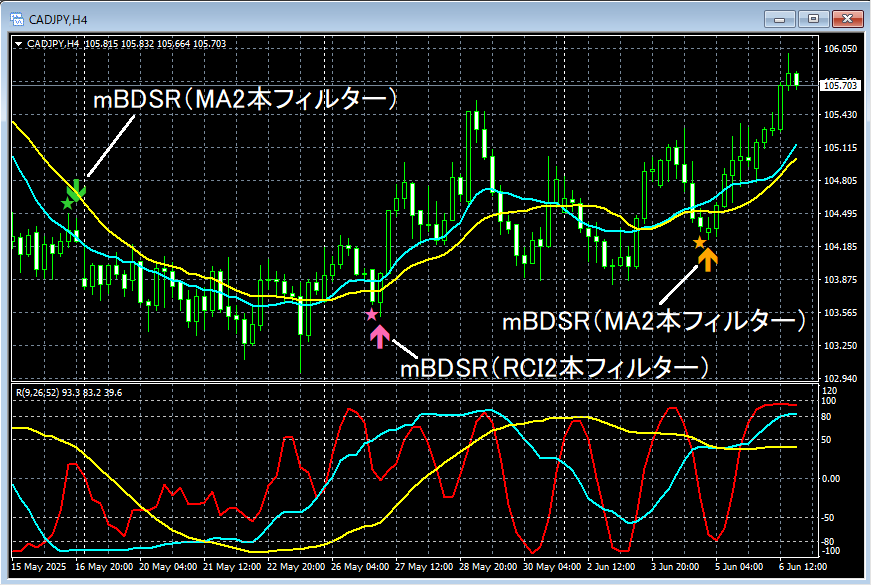Click the OHLC values 105.815 105.832 header
This screenshot has height=586, width=872.
tap(156, 44)
